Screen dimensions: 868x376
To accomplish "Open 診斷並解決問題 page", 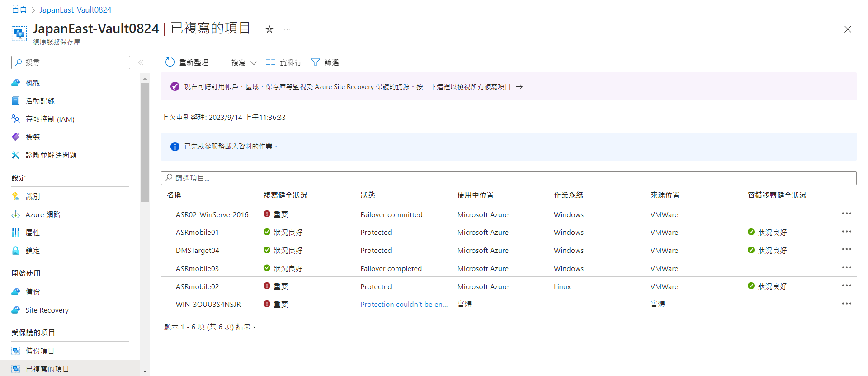I will pos(51,155).
